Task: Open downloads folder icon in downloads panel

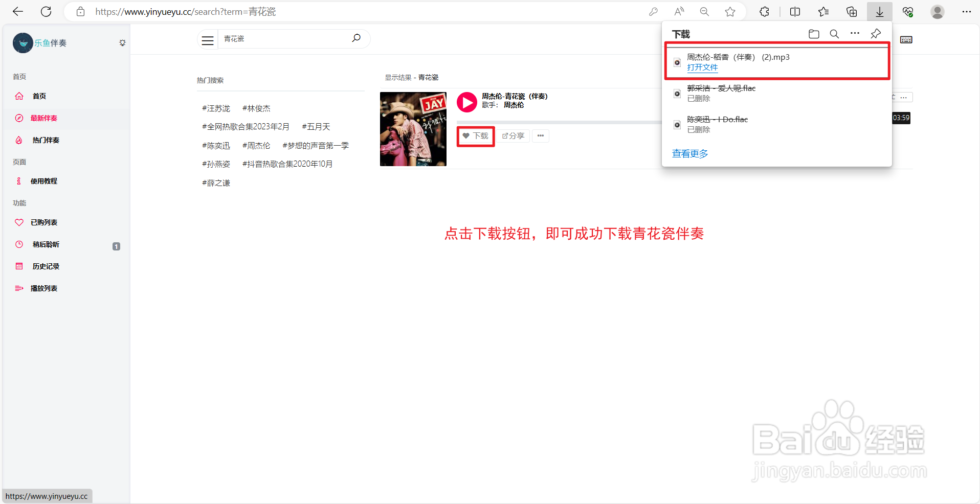Action: pyautogui.click(x=814, y=34)
